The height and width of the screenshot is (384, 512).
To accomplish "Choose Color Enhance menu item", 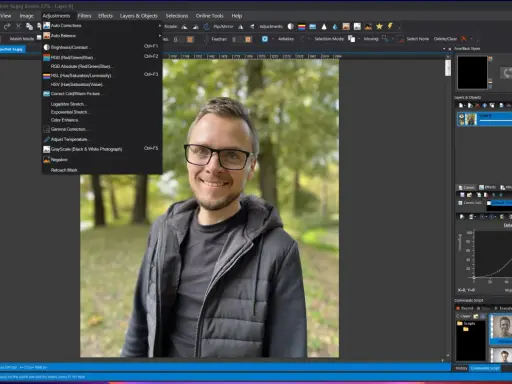I will pos(102,120).
